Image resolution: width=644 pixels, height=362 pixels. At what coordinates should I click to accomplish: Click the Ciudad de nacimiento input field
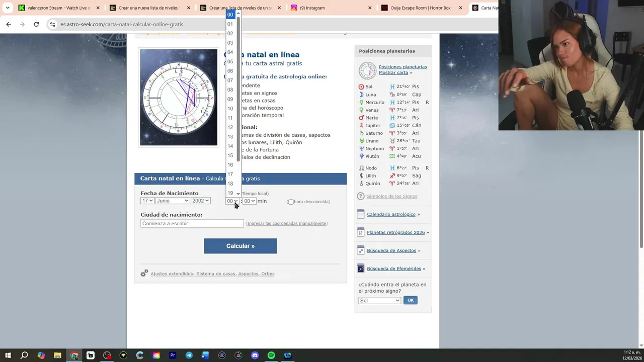coord(192,223)
